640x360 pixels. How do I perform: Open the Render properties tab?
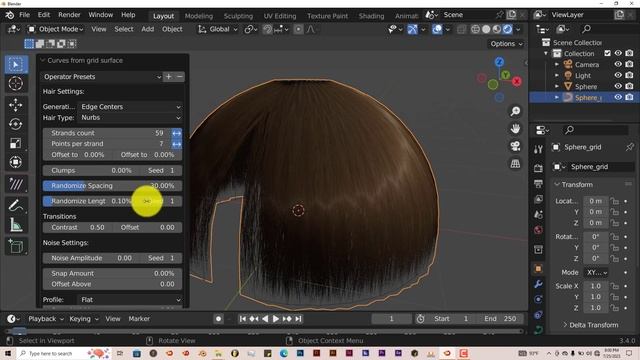538,168
